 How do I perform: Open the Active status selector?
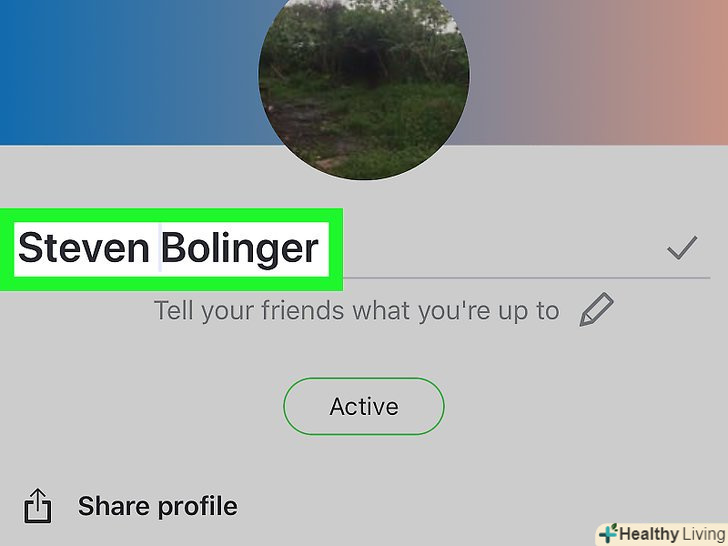[x=364, y=406]
